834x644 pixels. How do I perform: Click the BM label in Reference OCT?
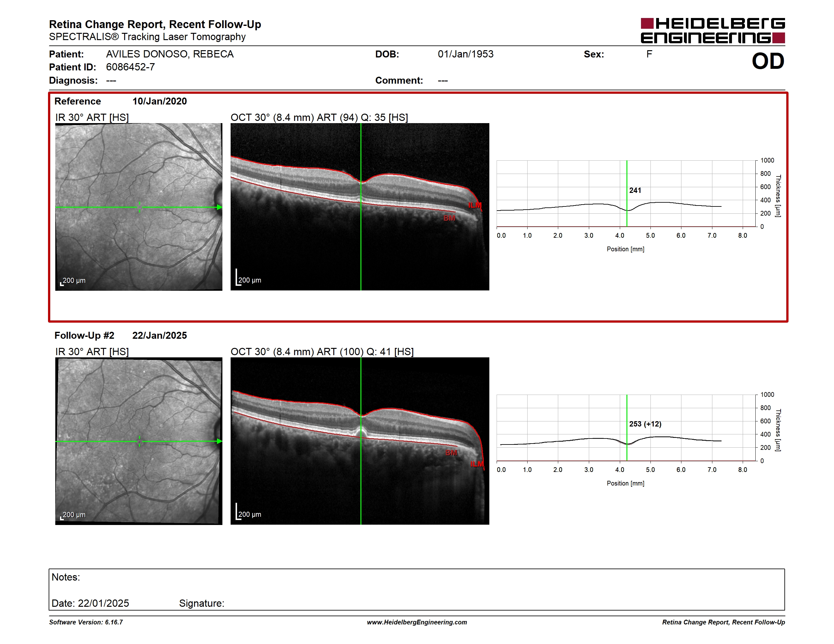[449, 218]
